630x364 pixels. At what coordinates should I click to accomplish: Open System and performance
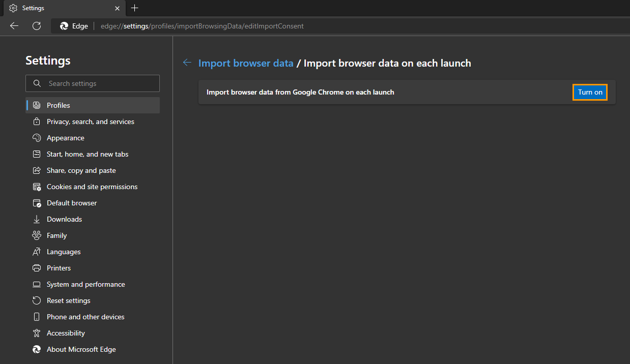[93, 284]
